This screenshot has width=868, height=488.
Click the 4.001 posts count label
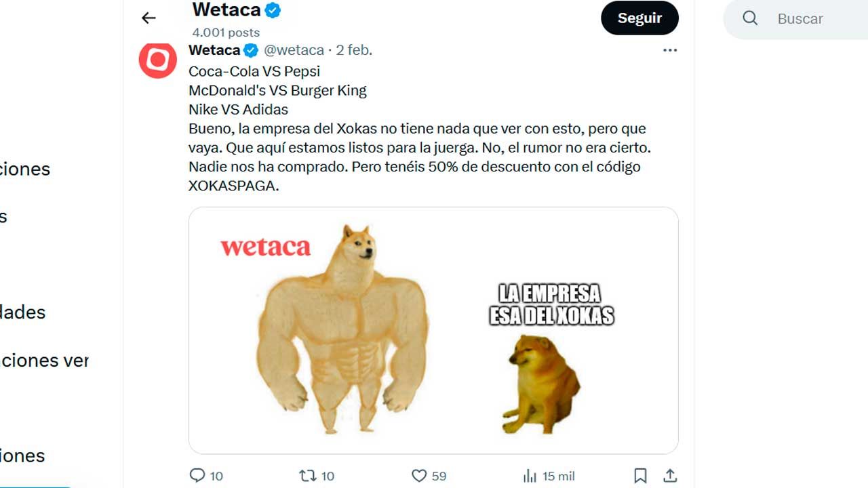click(x=226, y=32)
